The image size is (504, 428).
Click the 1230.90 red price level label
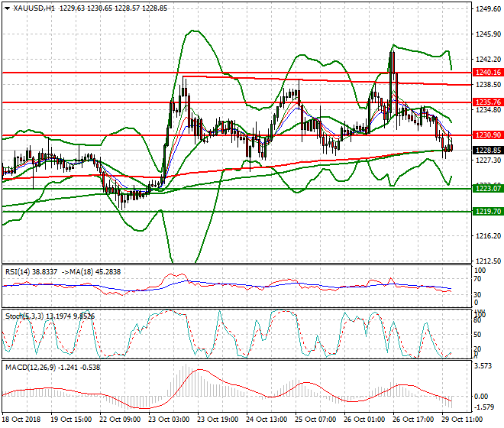(488, 135)
